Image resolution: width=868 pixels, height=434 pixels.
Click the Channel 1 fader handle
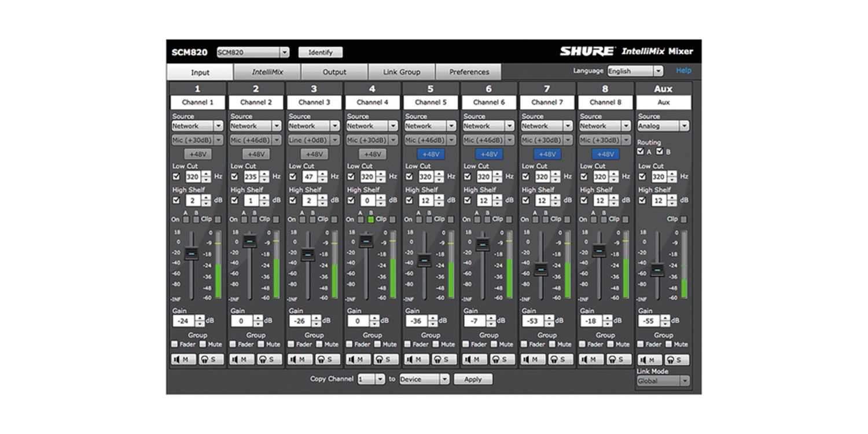click(192, 253)
